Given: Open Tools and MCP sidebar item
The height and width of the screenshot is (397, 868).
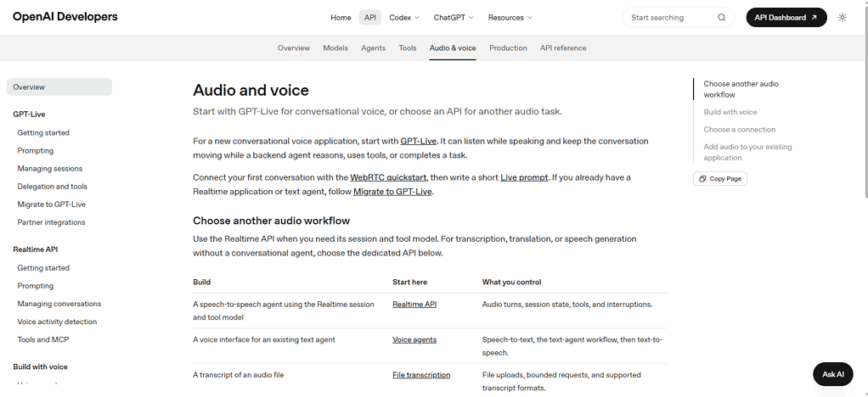Looking at the screenshot, I should [43, 339].
